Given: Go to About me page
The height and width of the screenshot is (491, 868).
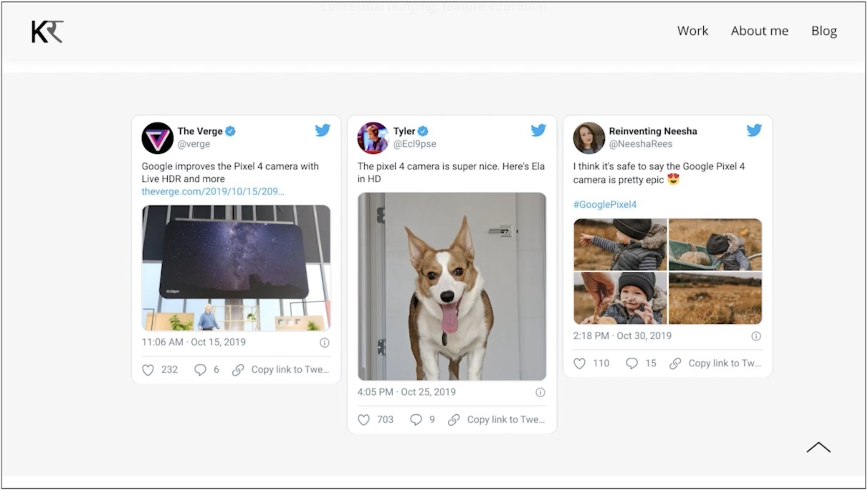Looking at the screenshot, I should pos(759,31).
